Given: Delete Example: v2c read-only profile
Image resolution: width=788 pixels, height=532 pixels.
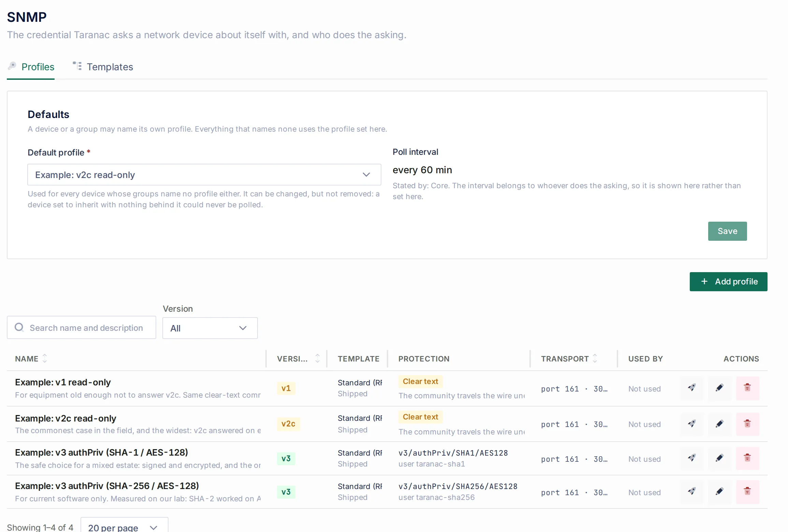Looking at the screenshot, I should (747, 424).
